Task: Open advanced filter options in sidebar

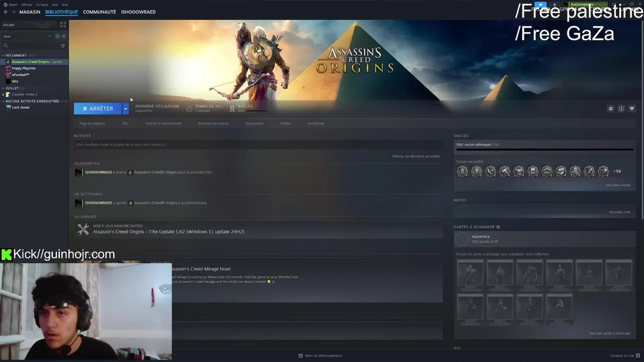Action: (63, 46)
